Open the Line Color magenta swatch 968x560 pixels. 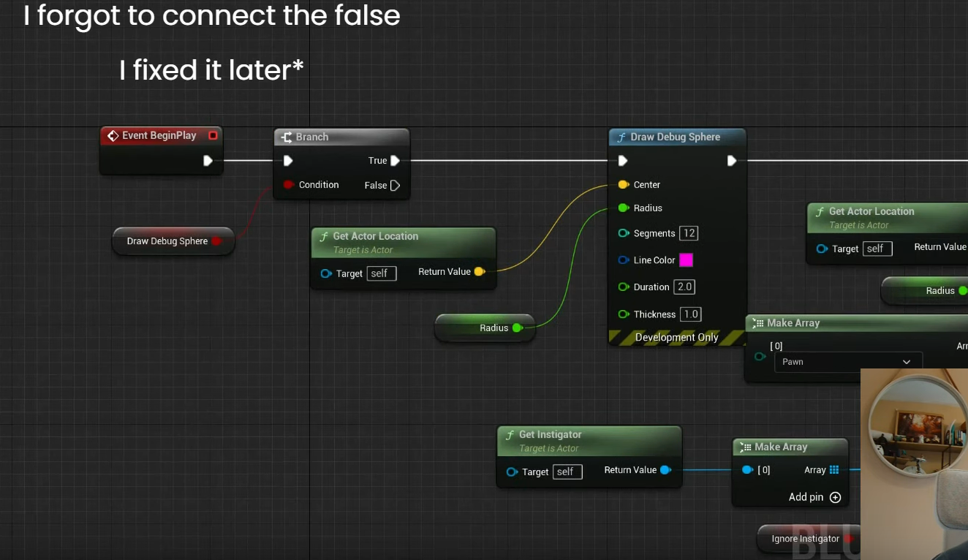686,260
